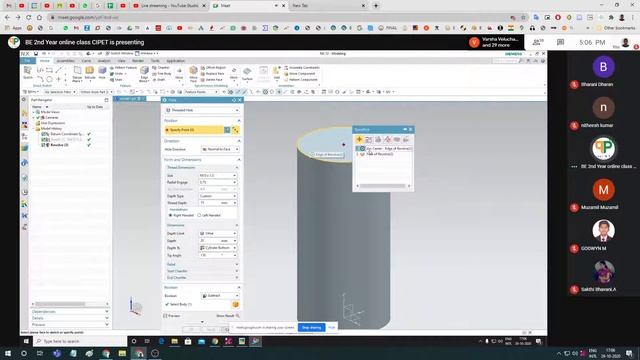Open the Datum Plane tool
Image resolution: width=640 pixels, height=360 pixels.
point(77,74)
